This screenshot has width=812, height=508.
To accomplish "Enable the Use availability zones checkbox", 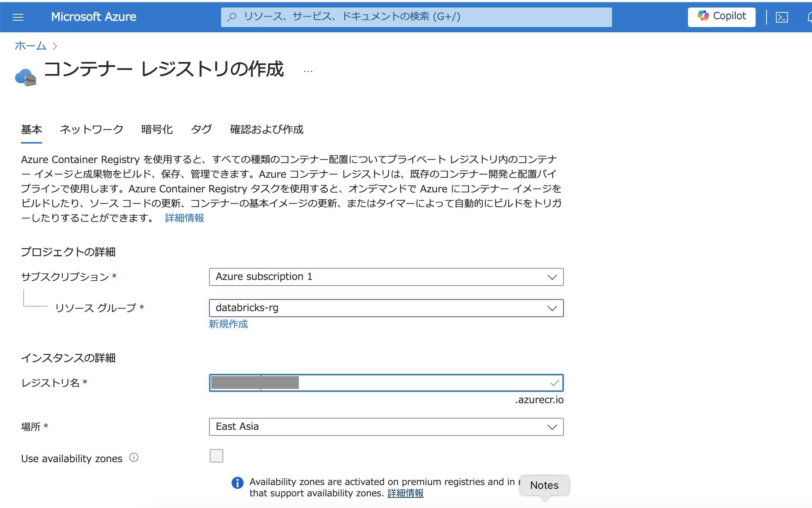I will tap(216, 456).
